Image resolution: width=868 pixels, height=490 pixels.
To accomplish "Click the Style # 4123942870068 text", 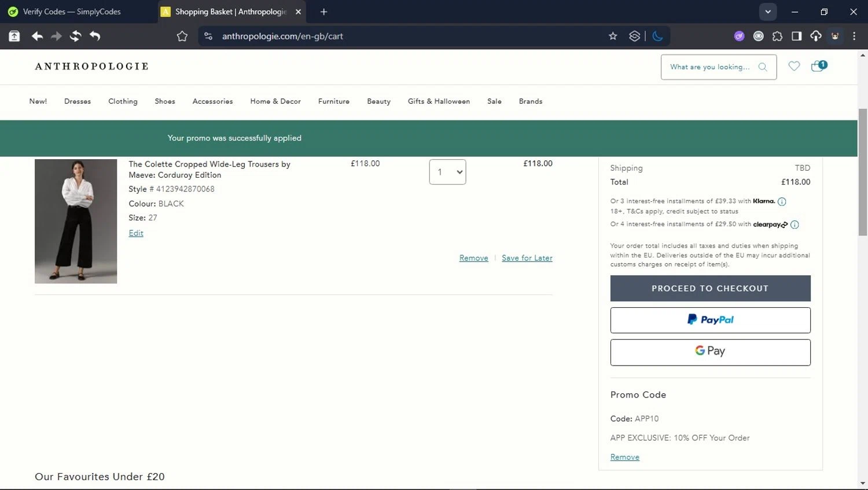I will pos(171,189).
